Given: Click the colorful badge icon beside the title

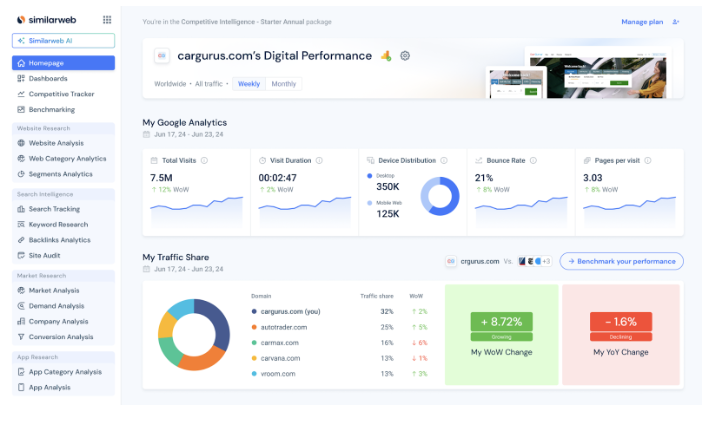Looking at the screenshot, I should (386, 56).
